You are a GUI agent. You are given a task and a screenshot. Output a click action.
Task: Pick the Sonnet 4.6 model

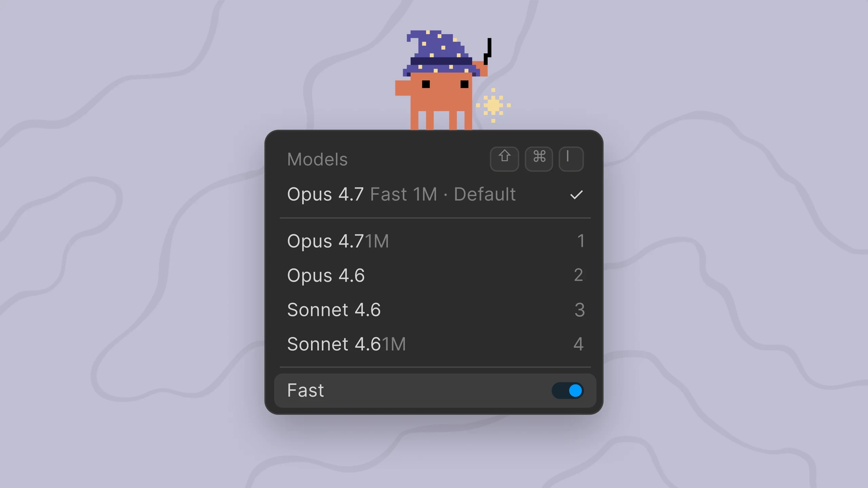435,310
